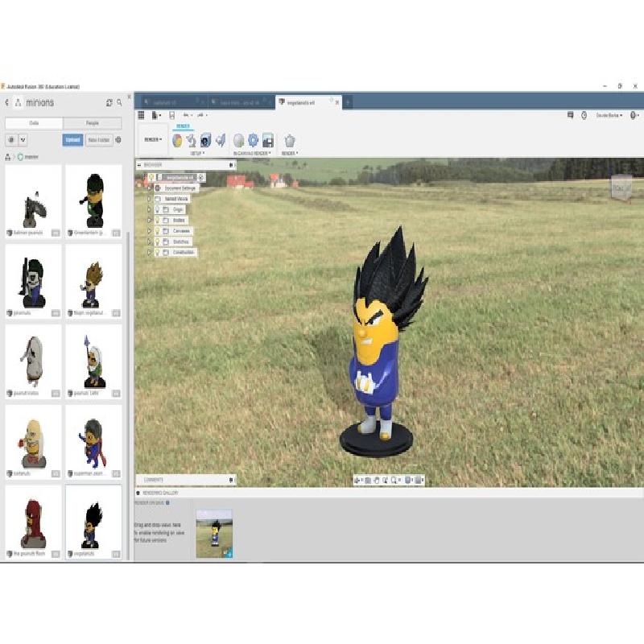Expand the Canvases node

[x=150, y=231]
